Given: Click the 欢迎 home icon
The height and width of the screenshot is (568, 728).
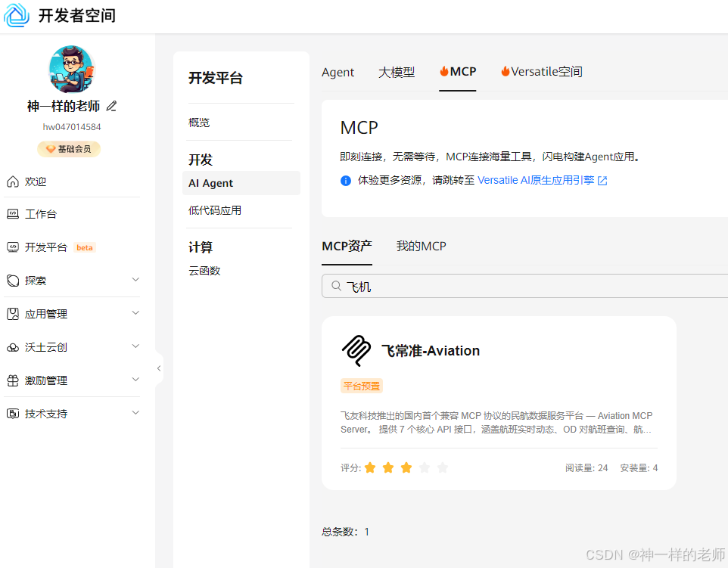Looking at the screenshot, I should click(13, 182).
